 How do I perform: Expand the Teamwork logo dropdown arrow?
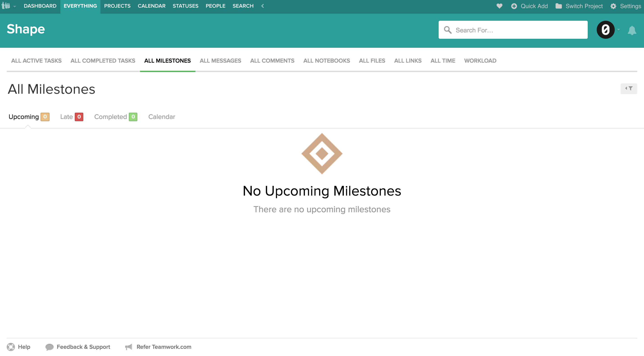pos(15,7)
